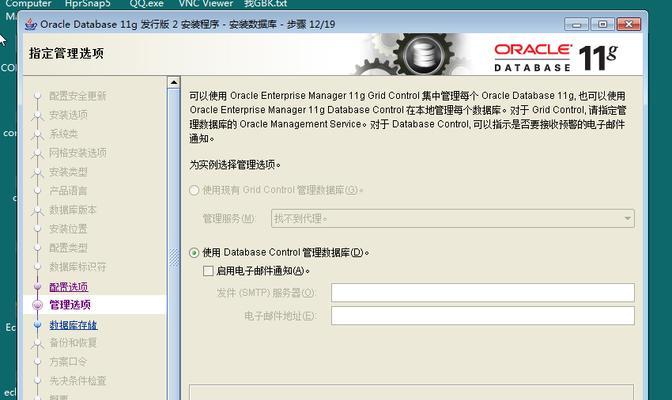Image resolution: width=672 pixels, height=400 pixels.
Task: Select the Database Control management radio button
Action: click(194, 253)
